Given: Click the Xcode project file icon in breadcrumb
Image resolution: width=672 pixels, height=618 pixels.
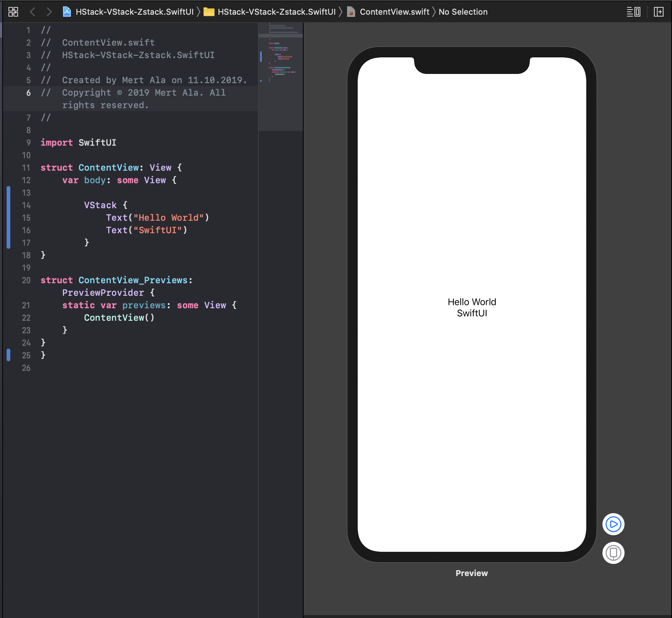Looking at the screenshot, I should 67,12.
